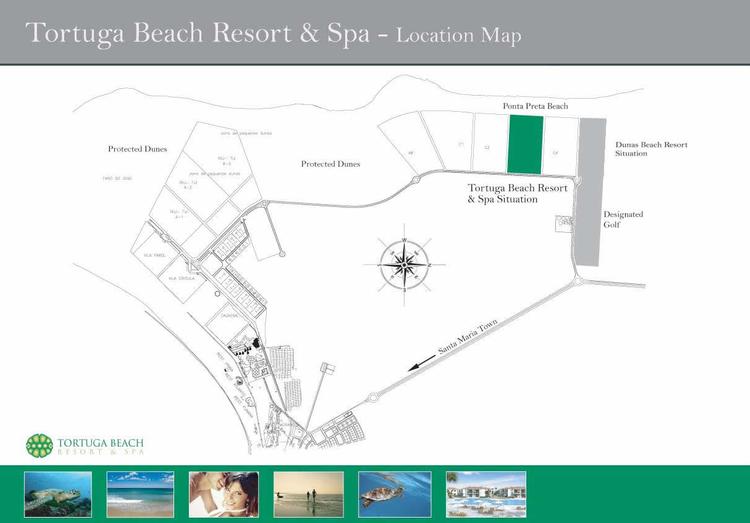The height and width of the screenshot is (523, 750).
Task: Click the 'Designated Golf' label
Action: click(x=623, y=219)
